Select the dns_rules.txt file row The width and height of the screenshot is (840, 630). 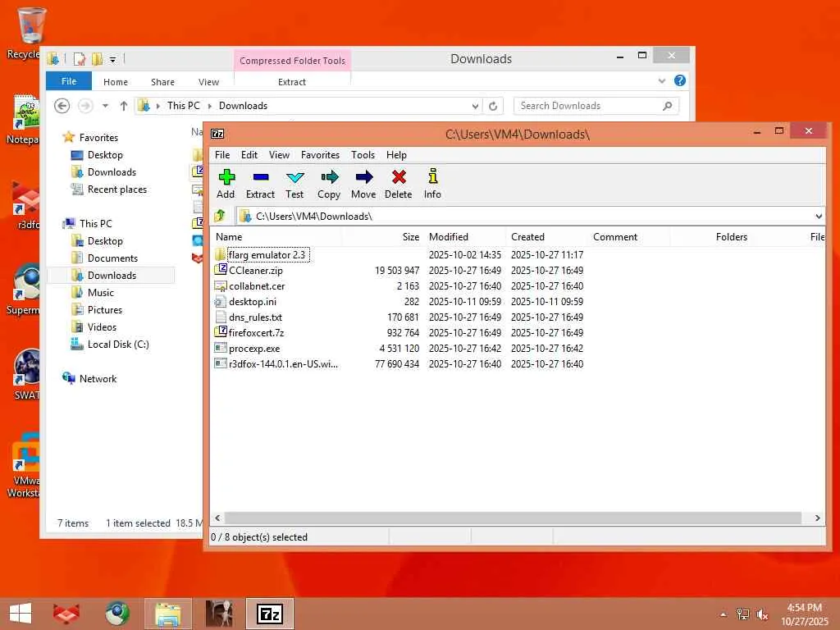pos(399,317)
